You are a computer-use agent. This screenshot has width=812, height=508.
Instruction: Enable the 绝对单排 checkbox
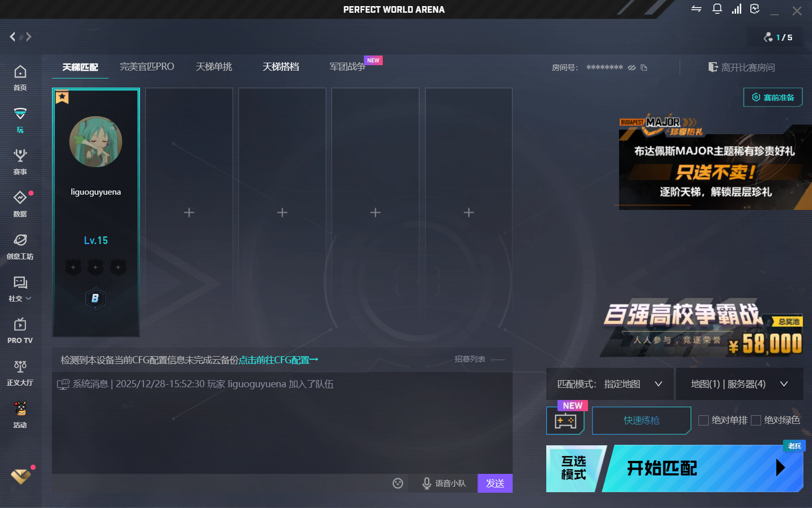(704, 420)
